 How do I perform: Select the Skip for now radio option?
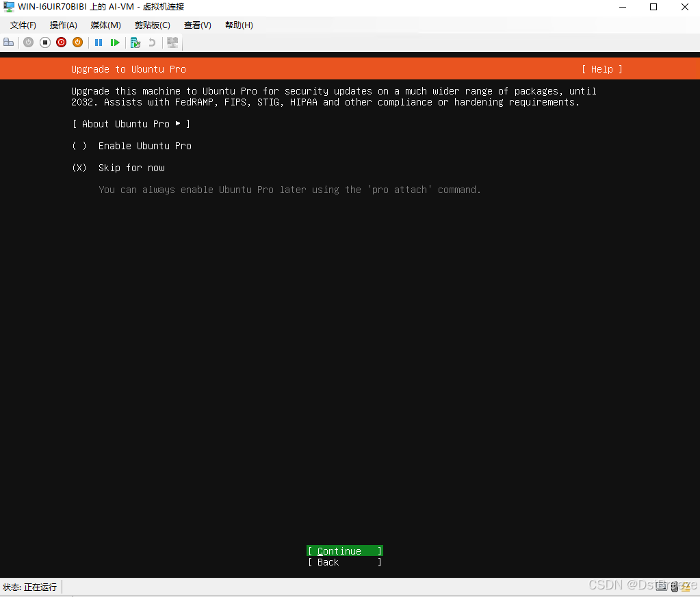tap(119, 168)
